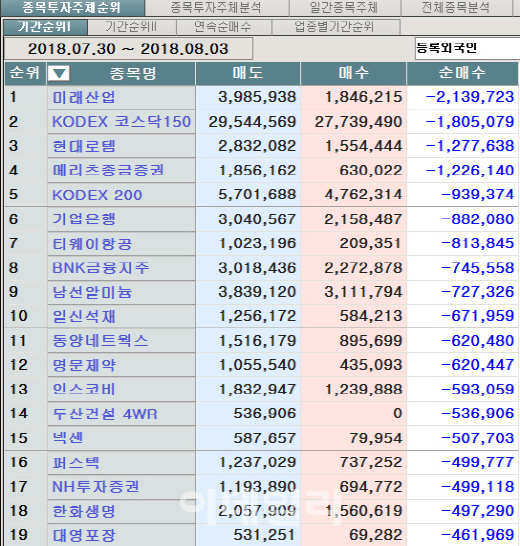Open the 현대로템 stock entry
Viewport: 520px width, 546px height.
click(84, 146)
